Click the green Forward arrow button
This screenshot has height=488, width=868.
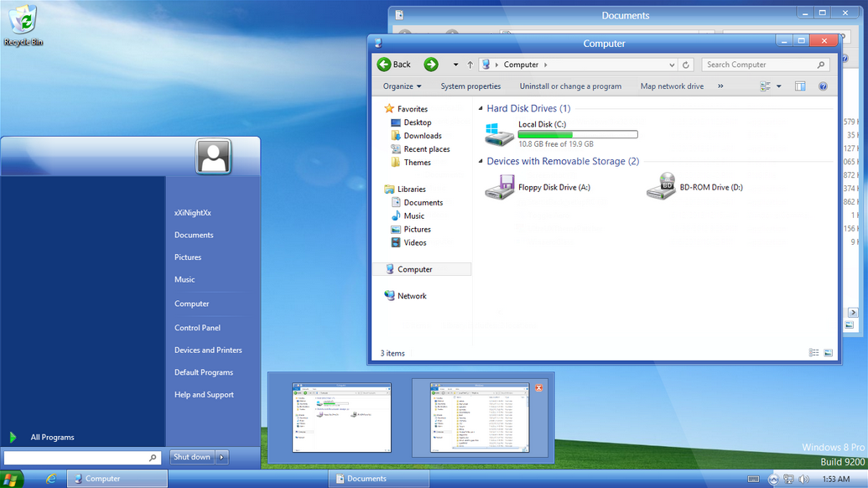coord(431,65)
